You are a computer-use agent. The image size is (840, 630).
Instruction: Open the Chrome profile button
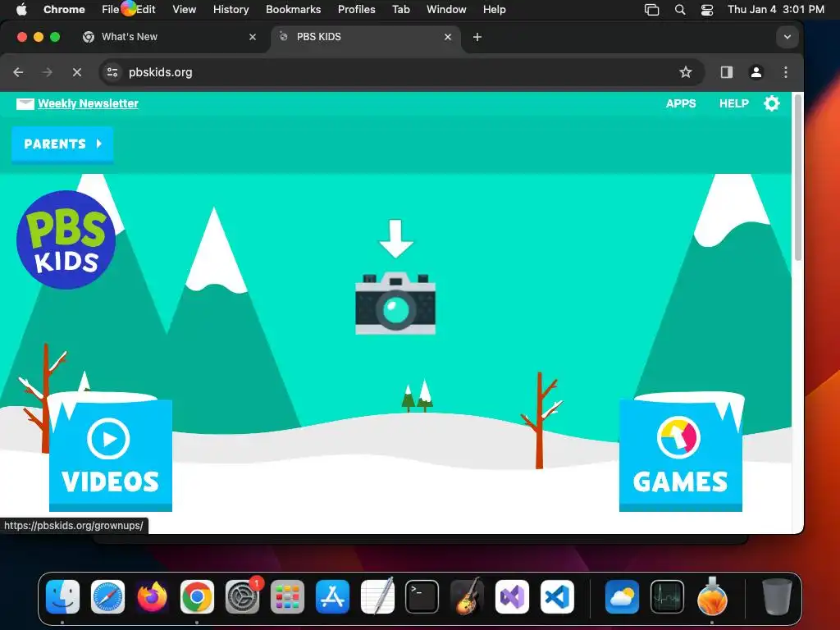[756, 72]
